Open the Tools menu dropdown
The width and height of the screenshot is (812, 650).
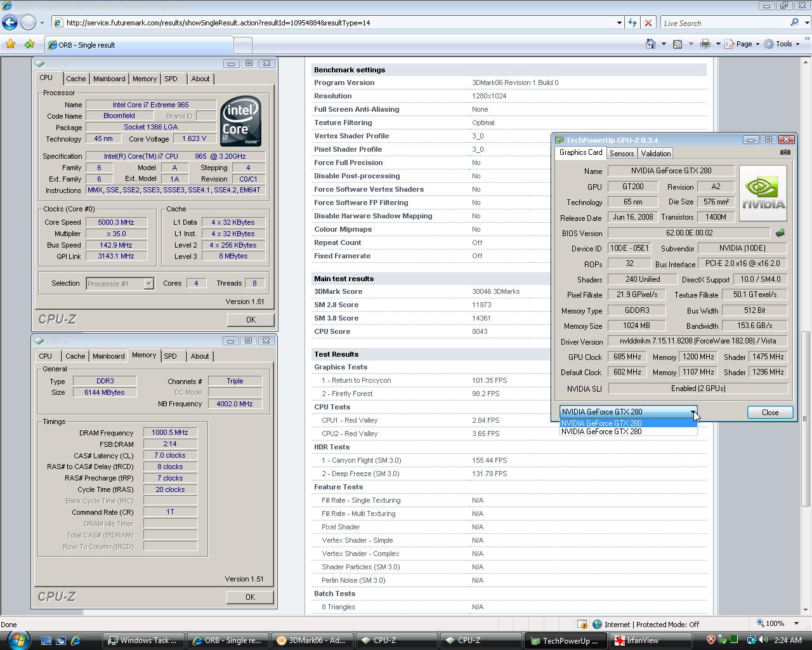[782, 44]
